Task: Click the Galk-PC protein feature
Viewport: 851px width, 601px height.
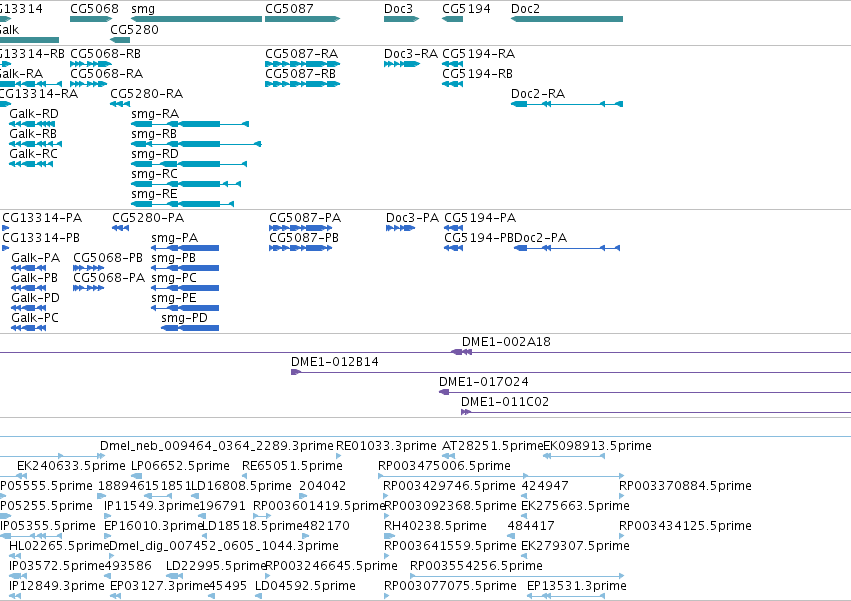Action: (29, 328)
